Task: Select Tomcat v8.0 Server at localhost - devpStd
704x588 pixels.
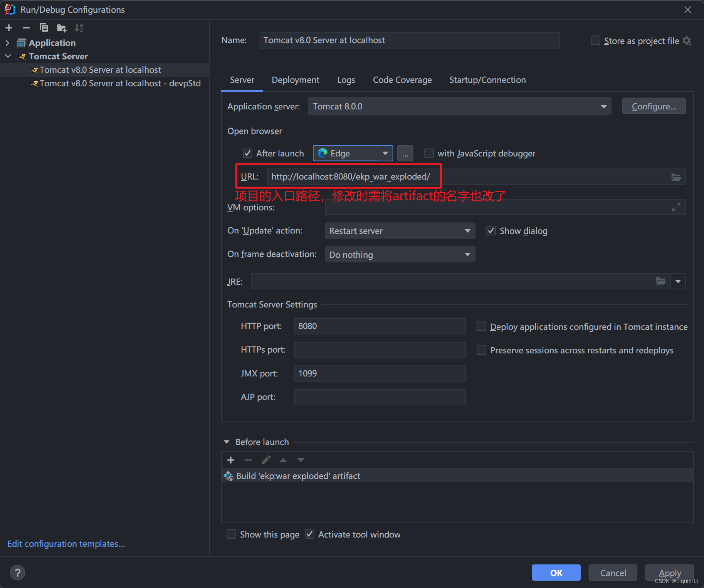Action: coord(104,83)
